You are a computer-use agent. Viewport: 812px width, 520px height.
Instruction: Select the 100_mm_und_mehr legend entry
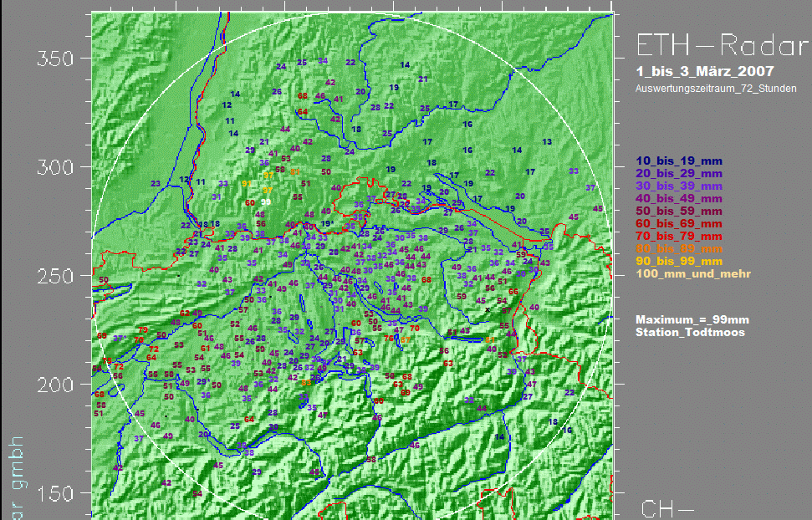[693, 273]
